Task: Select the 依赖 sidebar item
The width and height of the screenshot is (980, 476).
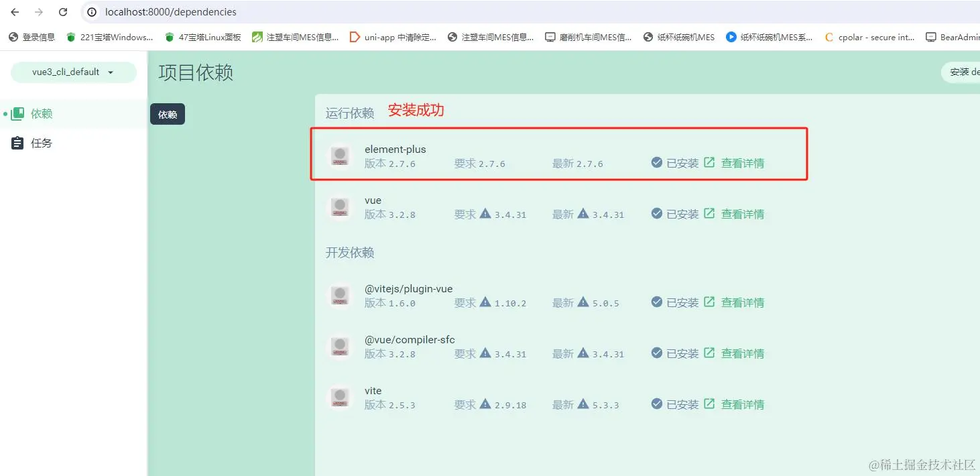Action: click(73, 114)
